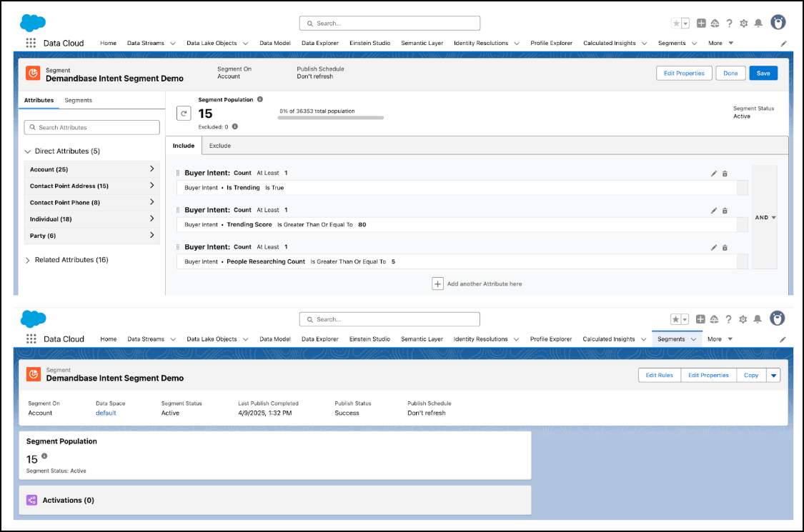804x532 pixels.
Task: Open the Data Streams chevron menu in builder view
Action: [173, 44]
